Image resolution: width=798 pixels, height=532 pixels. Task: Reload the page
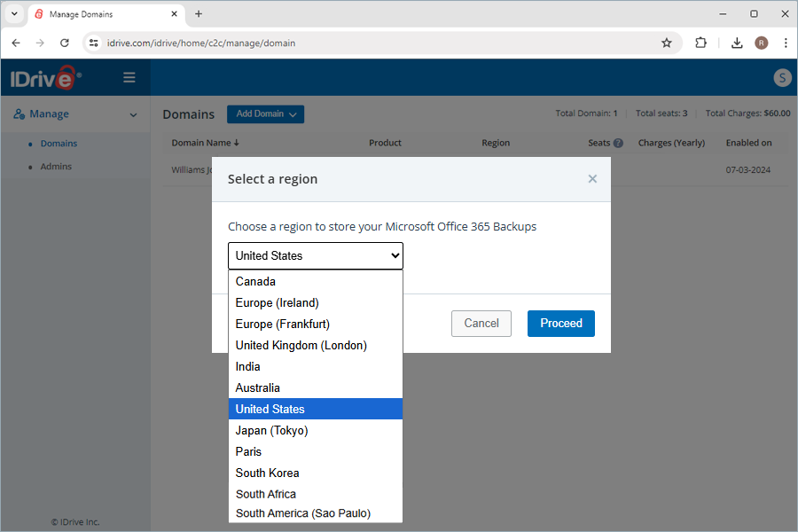65,43
